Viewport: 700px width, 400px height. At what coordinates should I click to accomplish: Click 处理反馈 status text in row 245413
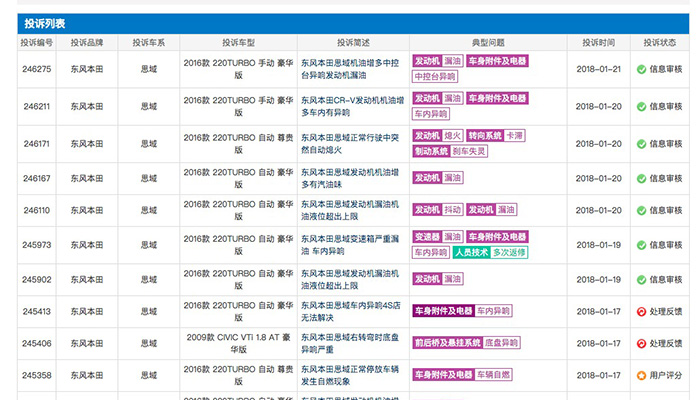[666, 312]
